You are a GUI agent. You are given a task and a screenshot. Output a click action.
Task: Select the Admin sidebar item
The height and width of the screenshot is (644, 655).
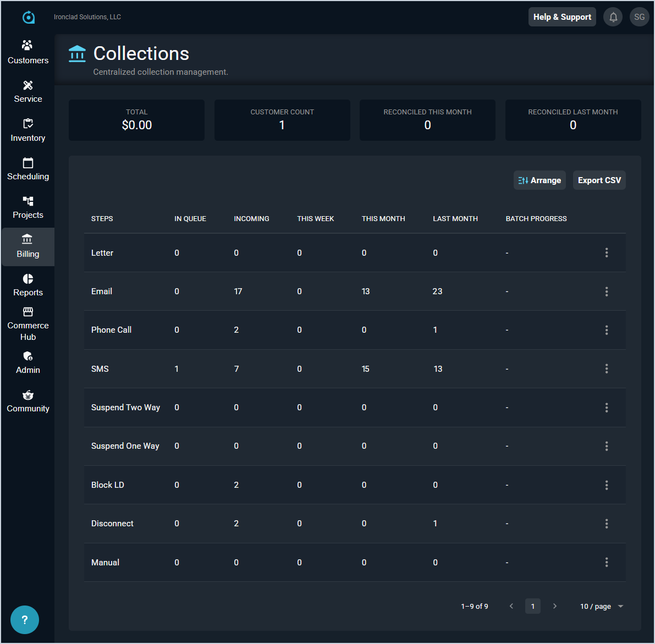pyautogui.click(x=28, y=362)
